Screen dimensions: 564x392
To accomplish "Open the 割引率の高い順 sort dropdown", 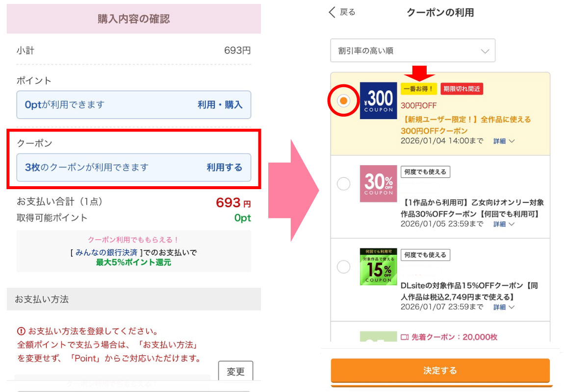I will (412, 51).
